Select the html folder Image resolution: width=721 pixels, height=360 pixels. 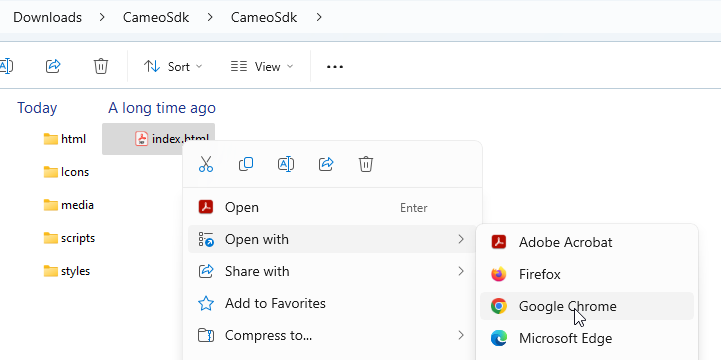[x=65, y=139]
